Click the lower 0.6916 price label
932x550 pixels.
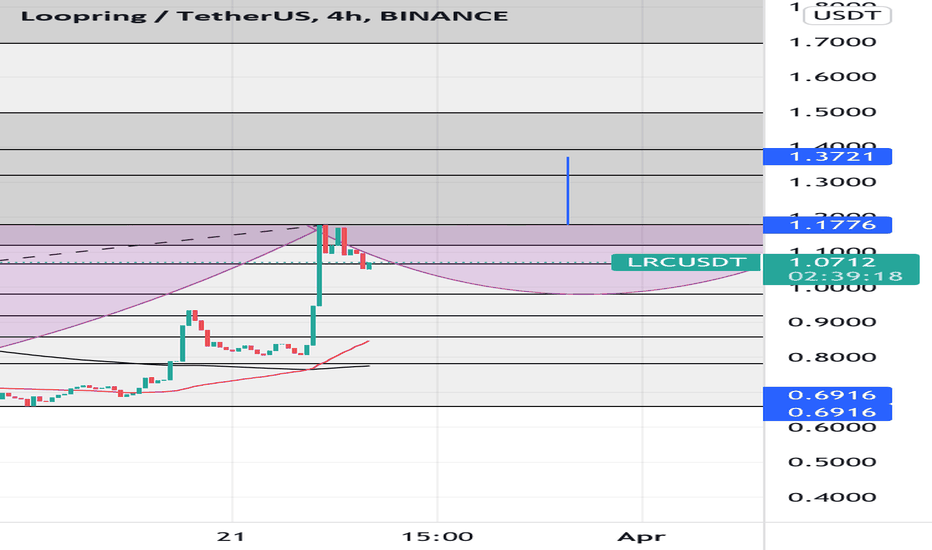(827, 412)
